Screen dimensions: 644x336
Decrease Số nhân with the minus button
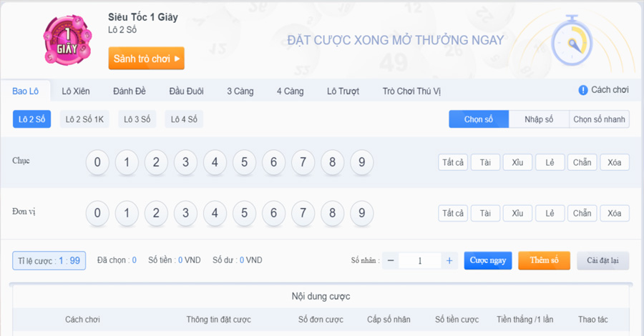point(391,260)
